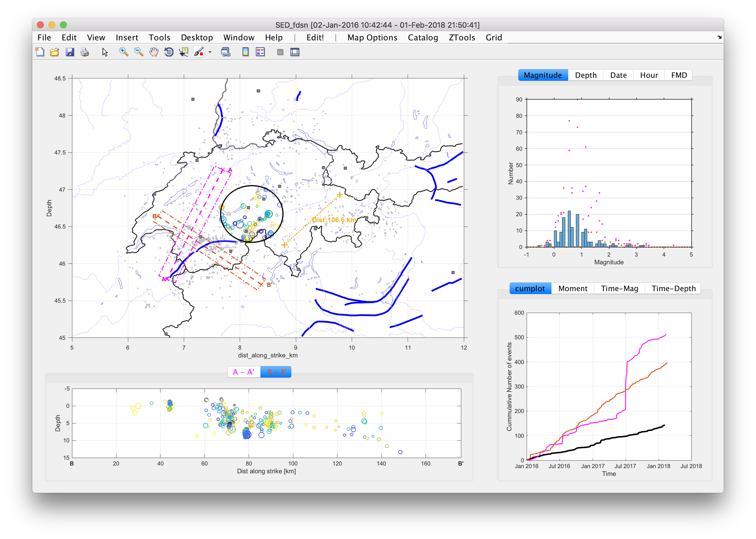This screenshot has height=539, width=756.
Task: Open the ZTools menu
Action: (x=462, y=37)
